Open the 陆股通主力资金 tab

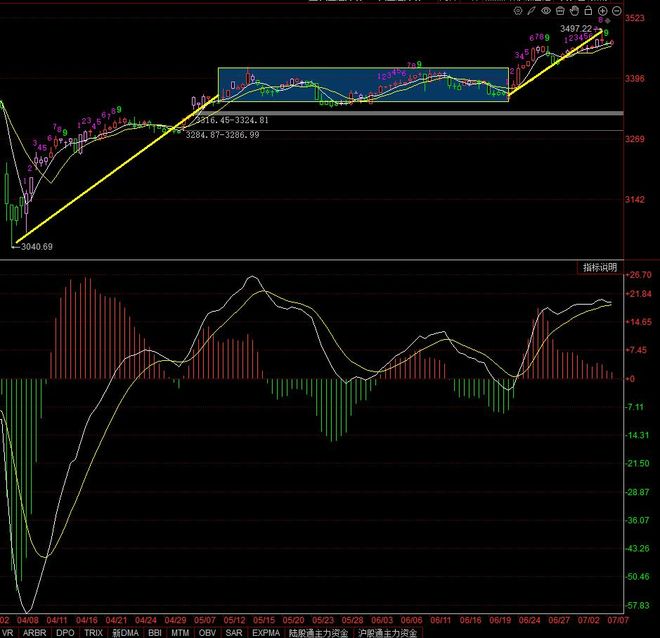(319, 632)
